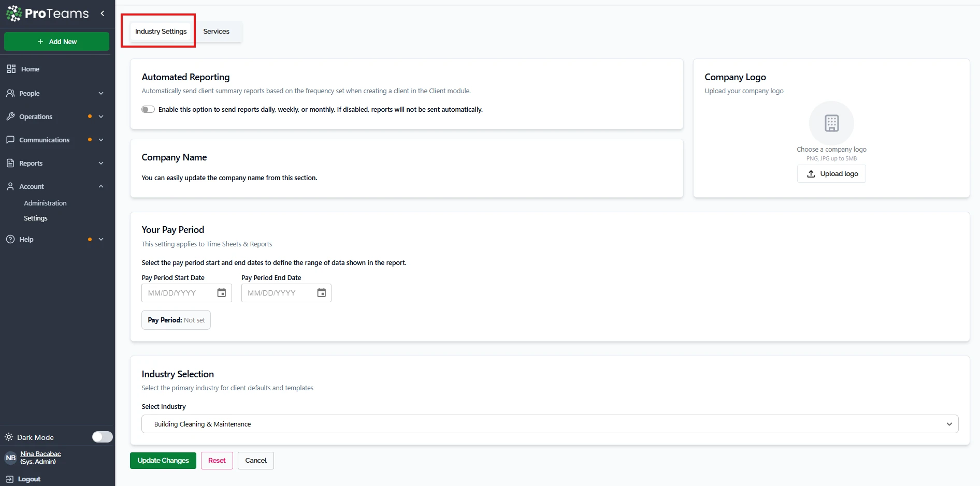The height and width of the screenshot is (486, 980).
Task: Open Administration under Account
Action: click(x=45, y=203)
